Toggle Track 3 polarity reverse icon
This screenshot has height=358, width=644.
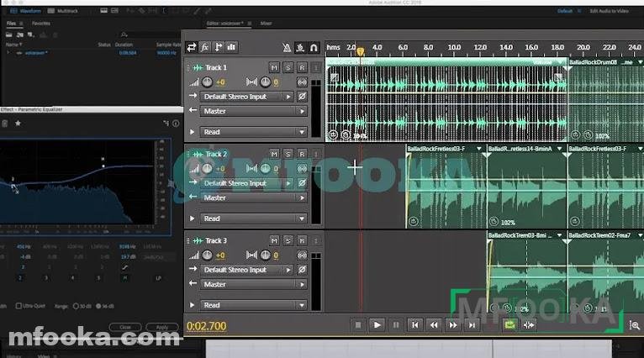click(302, 270)
